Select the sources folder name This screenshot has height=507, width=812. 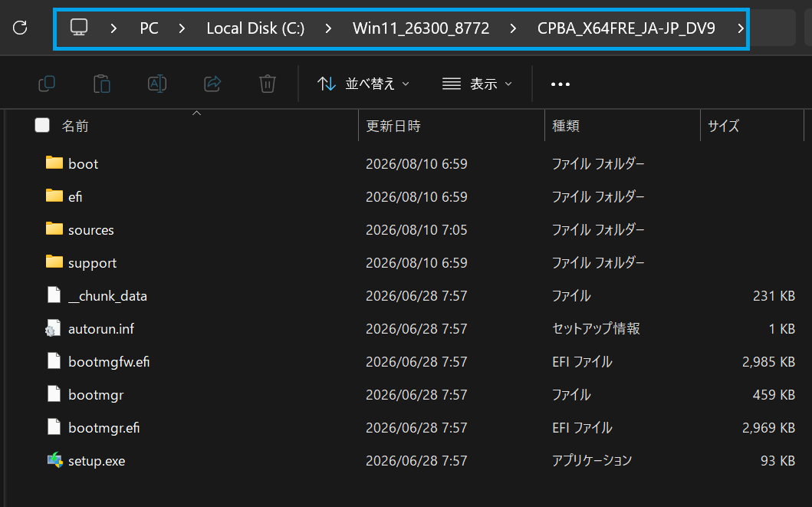pyautogui.click(x=91, y=230)
